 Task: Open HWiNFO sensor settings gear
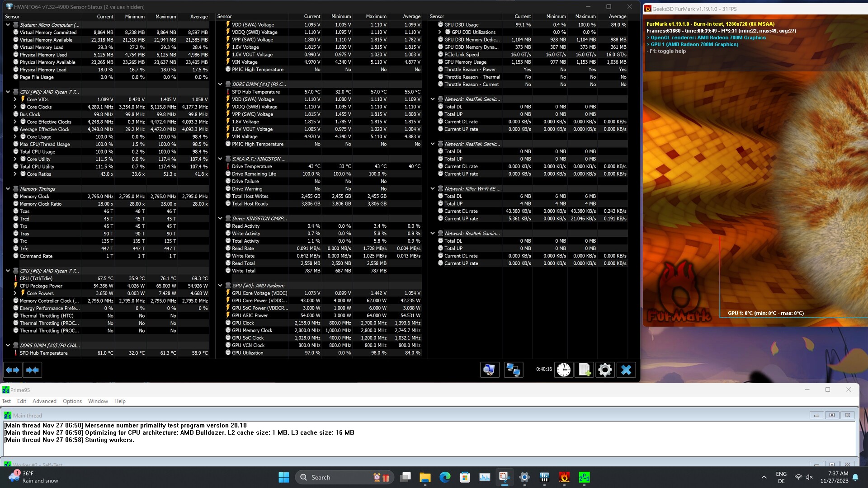[x=605, y=370]
